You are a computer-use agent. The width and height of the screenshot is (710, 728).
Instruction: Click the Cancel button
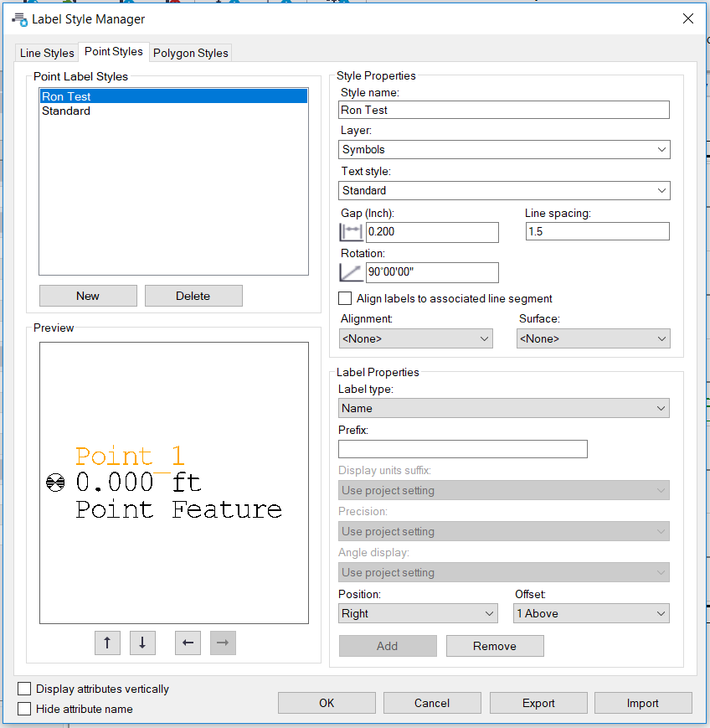point(432,703)
